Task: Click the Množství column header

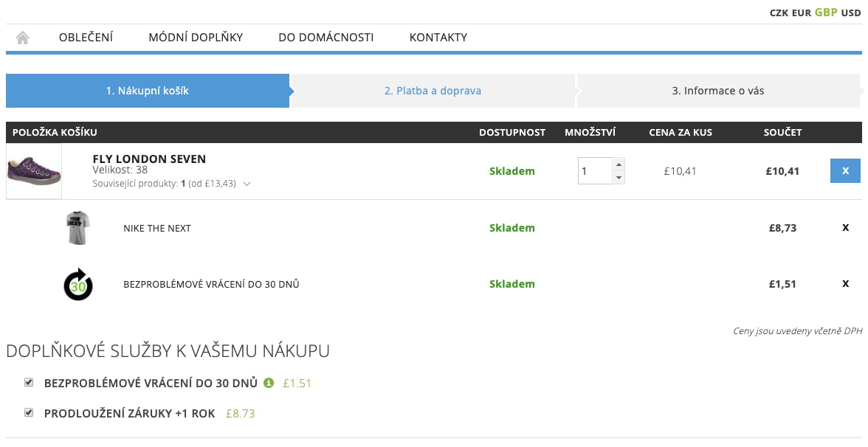Action: [590, 132]
